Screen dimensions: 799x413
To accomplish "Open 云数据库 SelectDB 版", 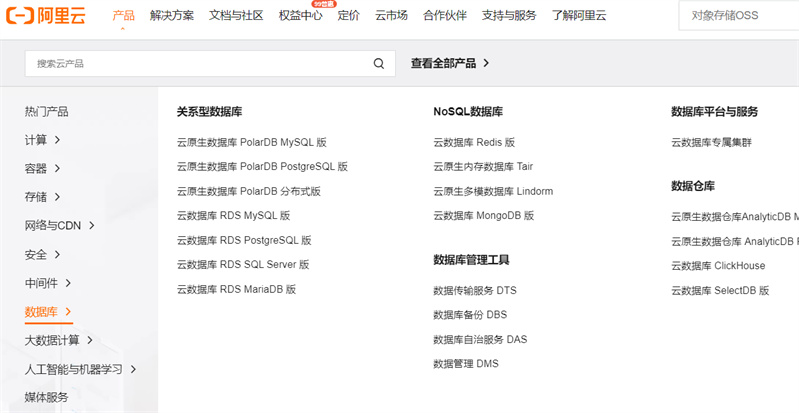I will 720,291.
